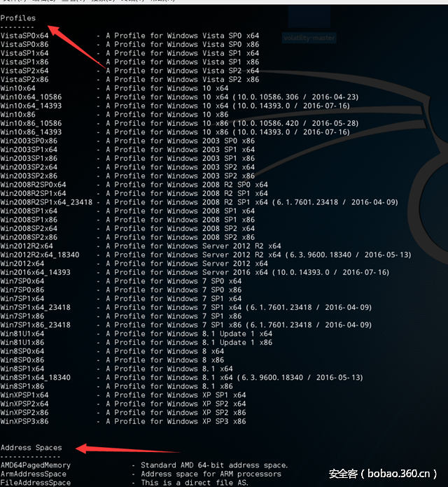Click description "A Profile for Windows 2008 R2 SP0 x64"
Screen dimensions: 448x487
click(187, 185)
